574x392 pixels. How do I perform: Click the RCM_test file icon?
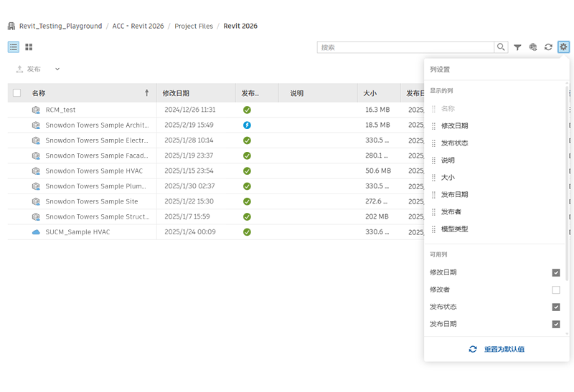click(36, 110)
